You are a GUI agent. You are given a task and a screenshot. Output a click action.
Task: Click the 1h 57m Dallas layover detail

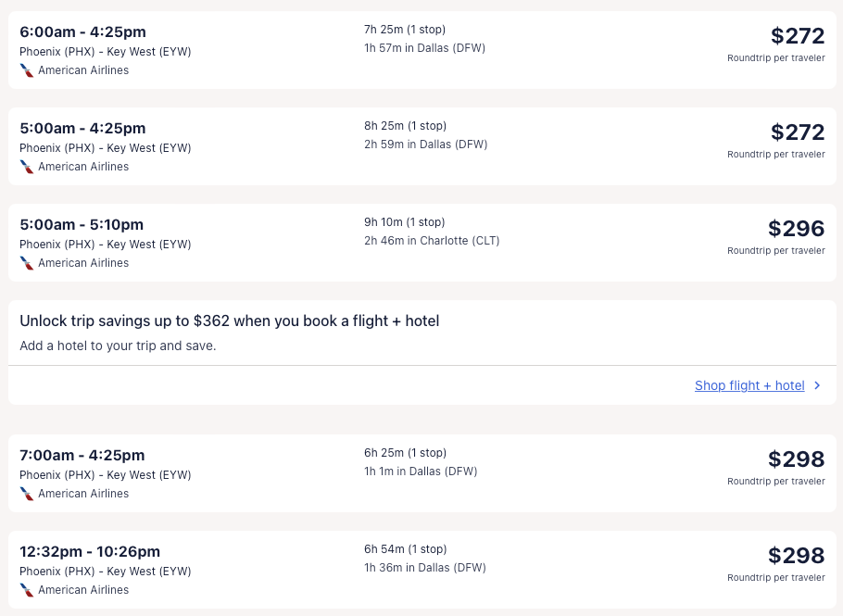click(424, 48)
